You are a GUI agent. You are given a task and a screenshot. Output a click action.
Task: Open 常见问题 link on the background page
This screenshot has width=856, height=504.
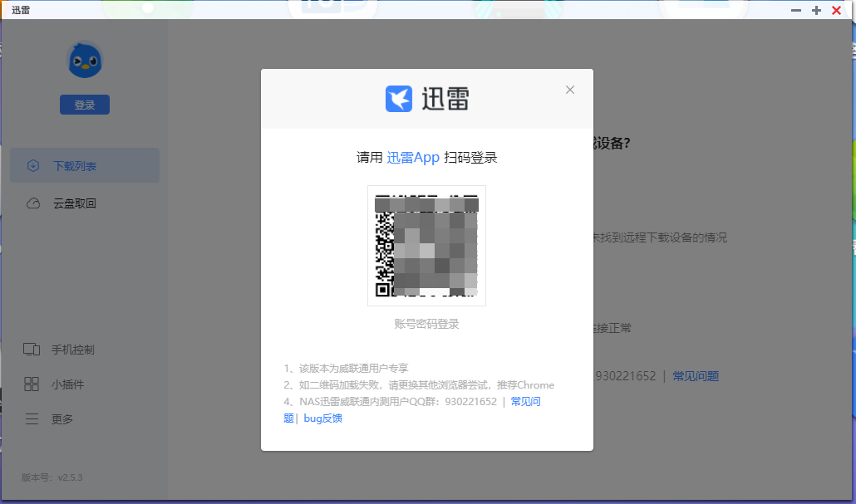[x=696, y=376]
